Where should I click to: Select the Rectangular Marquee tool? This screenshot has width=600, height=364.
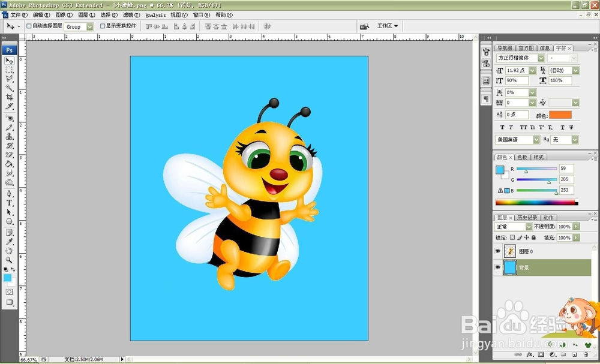10,70
